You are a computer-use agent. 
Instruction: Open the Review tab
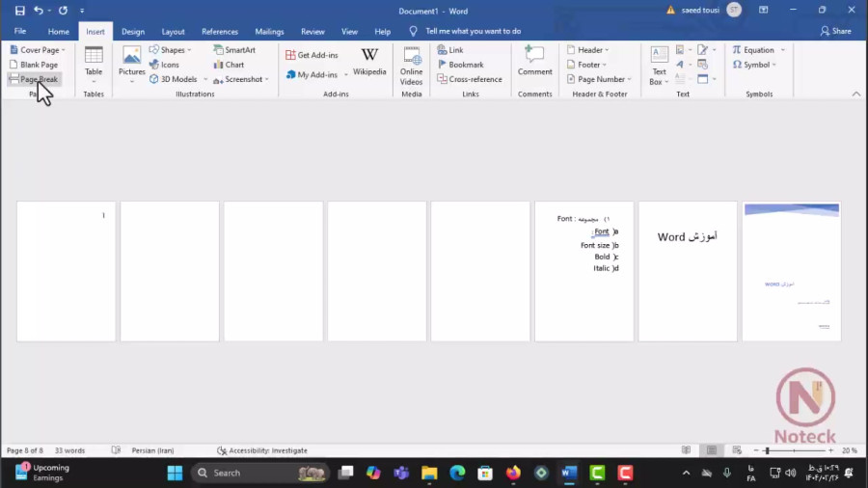[312, 32]
